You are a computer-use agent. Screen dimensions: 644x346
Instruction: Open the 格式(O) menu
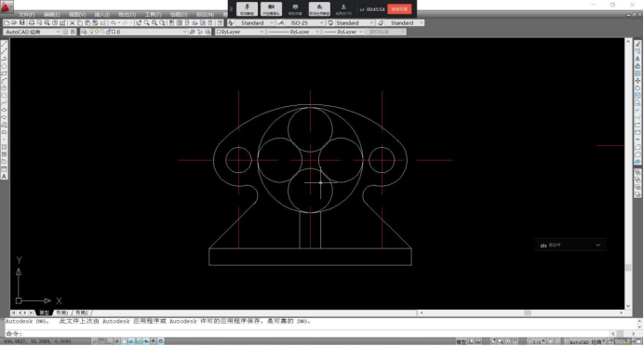pos(127,15)
